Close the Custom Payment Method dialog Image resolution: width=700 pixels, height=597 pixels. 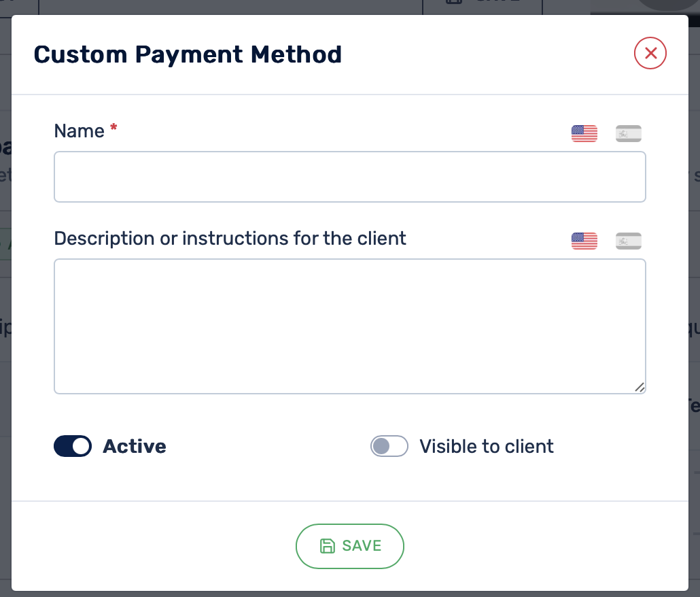tap(650, 53)
